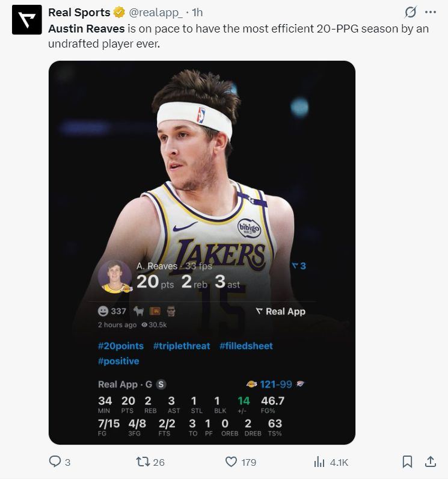Image resolution: width=448 pixels, height=479 pixels.
Task: Open the 1h post timestamp
Action: [x=197, y=13]
